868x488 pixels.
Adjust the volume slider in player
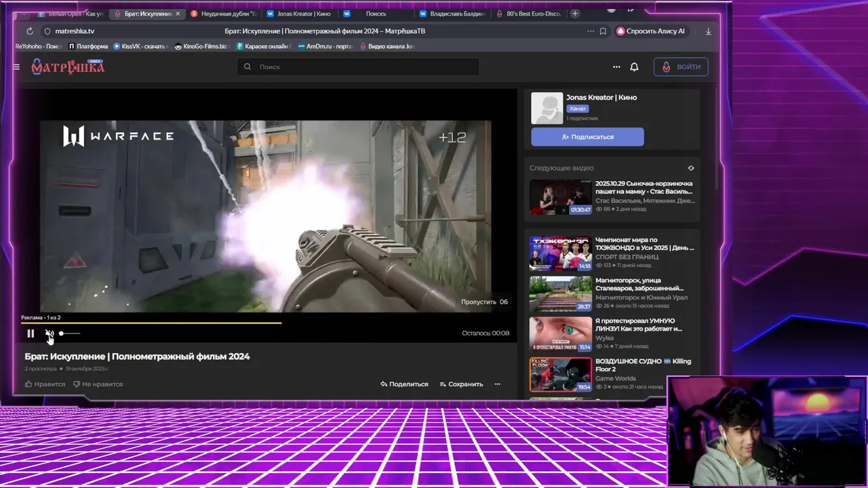pos(69,333)
